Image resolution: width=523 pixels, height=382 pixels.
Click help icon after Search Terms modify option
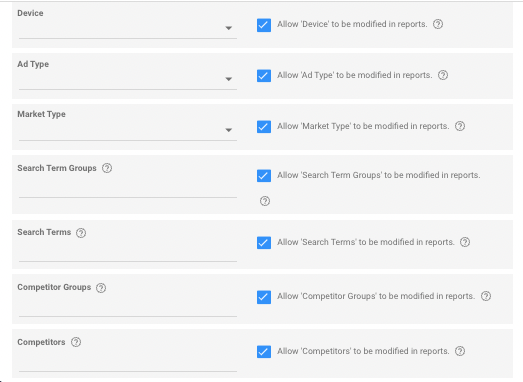465,242
